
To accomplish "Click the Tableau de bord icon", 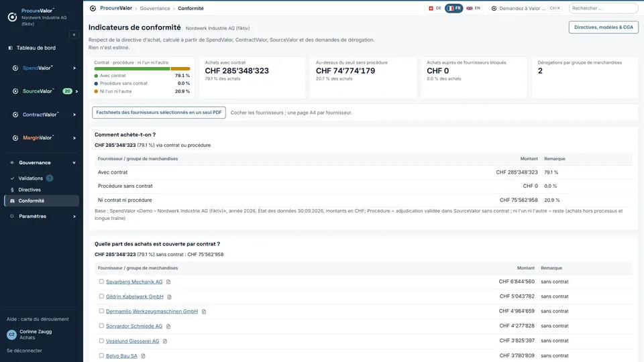I will coord(11,48).
